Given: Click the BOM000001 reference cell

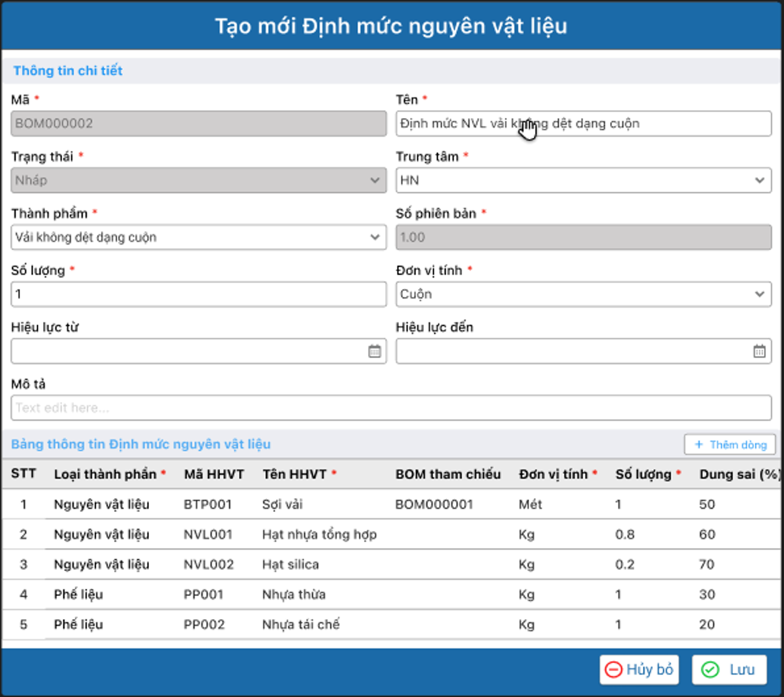Looking at the screenshot, I should coord(434,504).
